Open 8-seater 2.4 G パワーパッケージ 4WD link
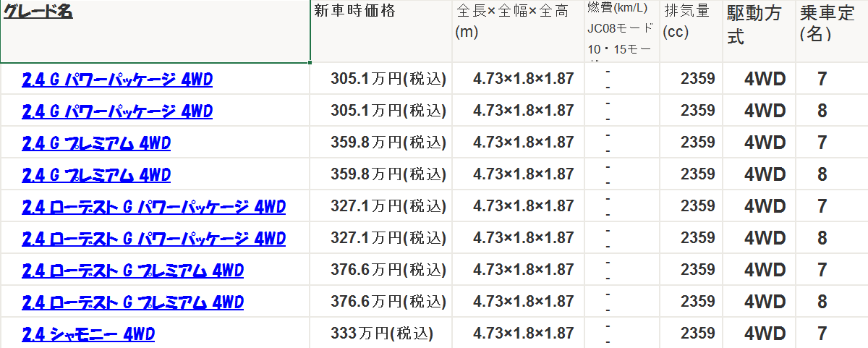 117,111
